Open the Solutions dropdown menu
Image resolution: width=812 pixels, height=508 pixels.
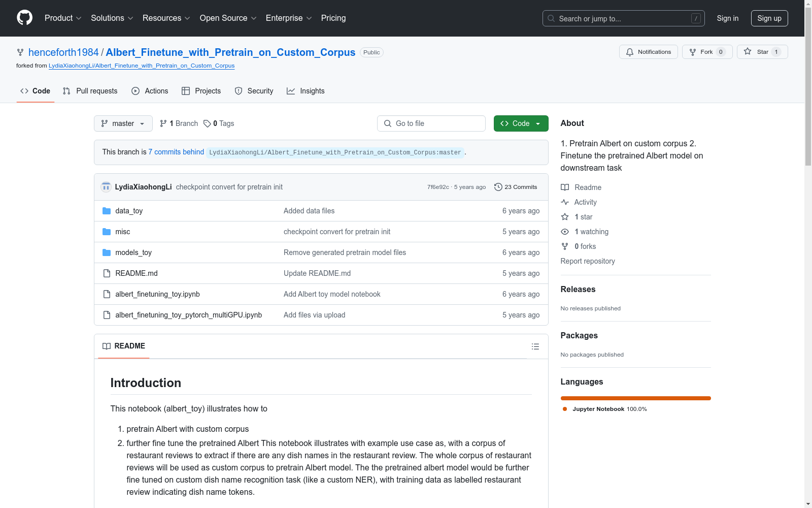click(112, 18)
